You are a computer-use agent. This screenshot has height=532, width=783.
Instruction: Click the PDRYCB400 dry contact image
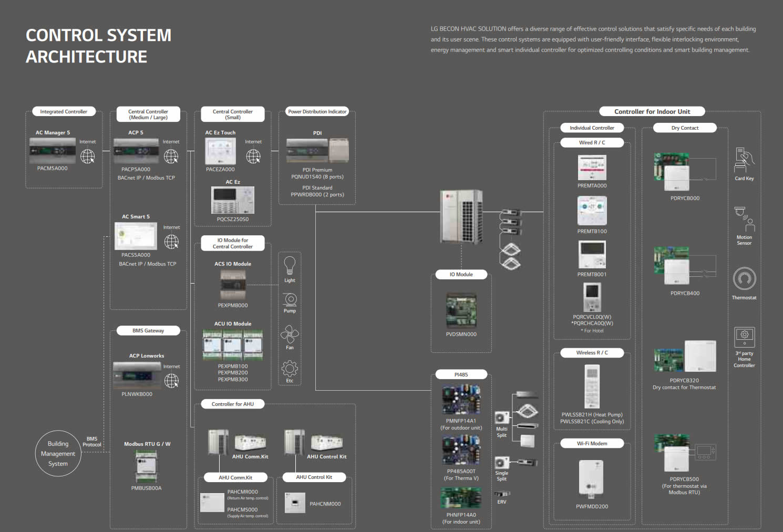click(x=672, y=266)
